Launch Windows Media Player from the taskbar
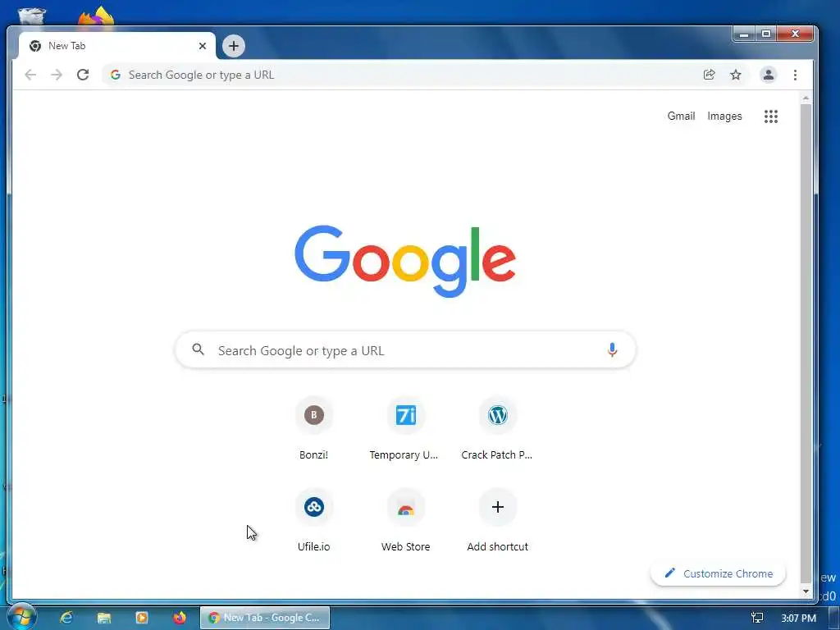Screen dimensions: 840x630 [x=142, y=618]
